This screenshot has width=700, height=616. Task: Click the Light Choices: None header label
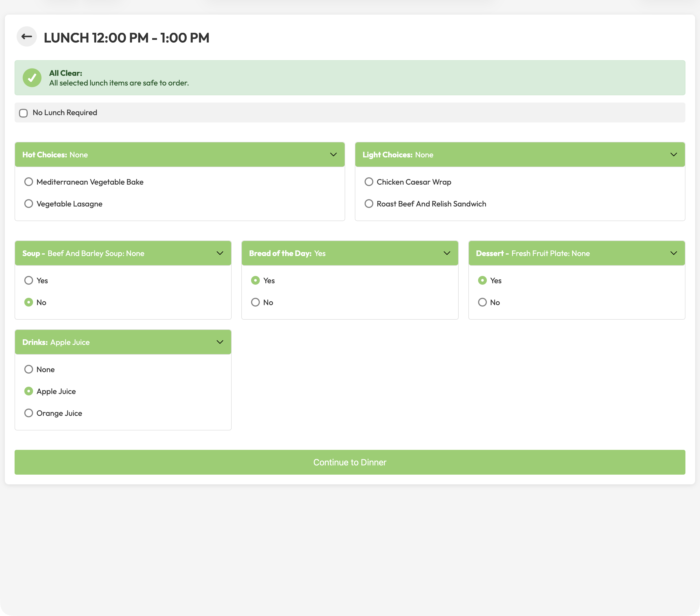click(398, 155)
